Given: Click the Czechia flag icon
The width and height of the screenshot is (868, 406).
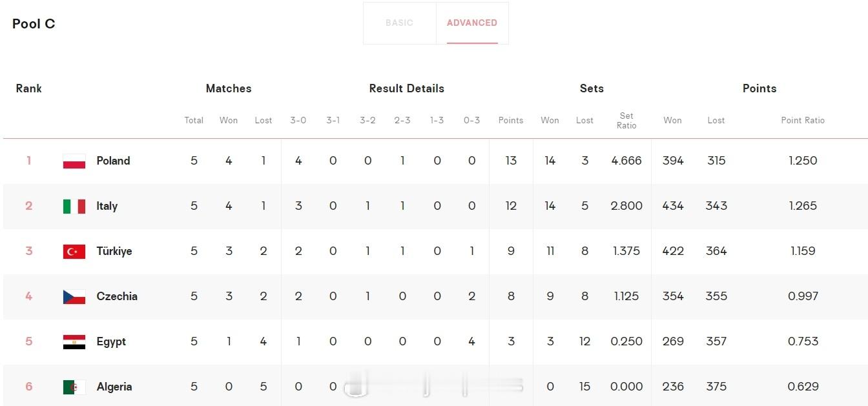Looking at the screenshot, I should [x=74, y=297].
